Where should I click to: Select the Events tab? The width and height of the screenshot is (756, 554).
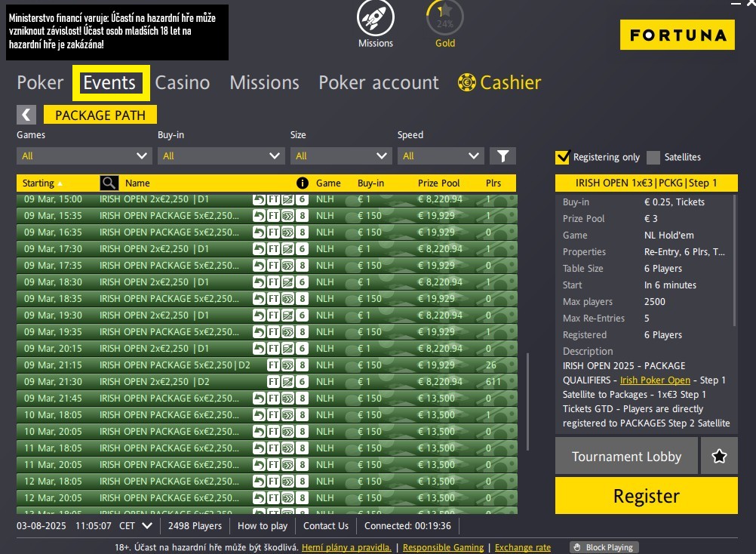click(109, 82)
